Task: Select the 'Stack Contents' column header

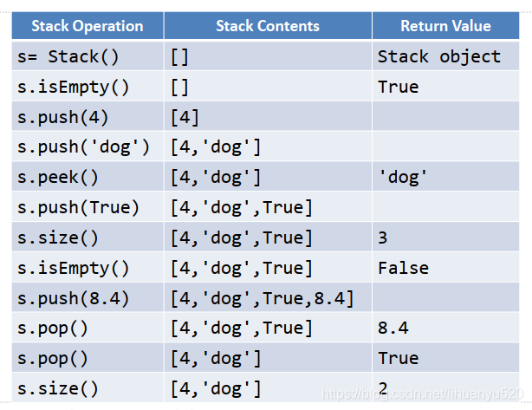Action: click(268, 26)
